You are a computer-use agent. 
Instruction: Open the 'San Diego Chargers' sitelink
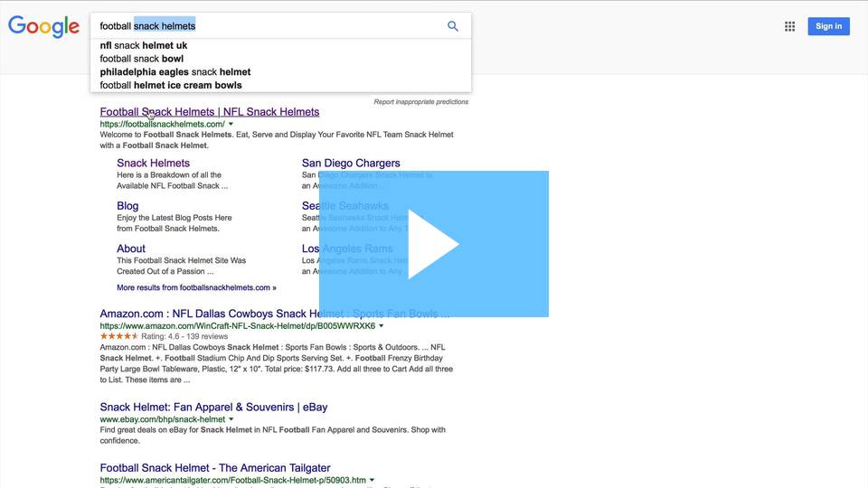(x=351, y=164)
